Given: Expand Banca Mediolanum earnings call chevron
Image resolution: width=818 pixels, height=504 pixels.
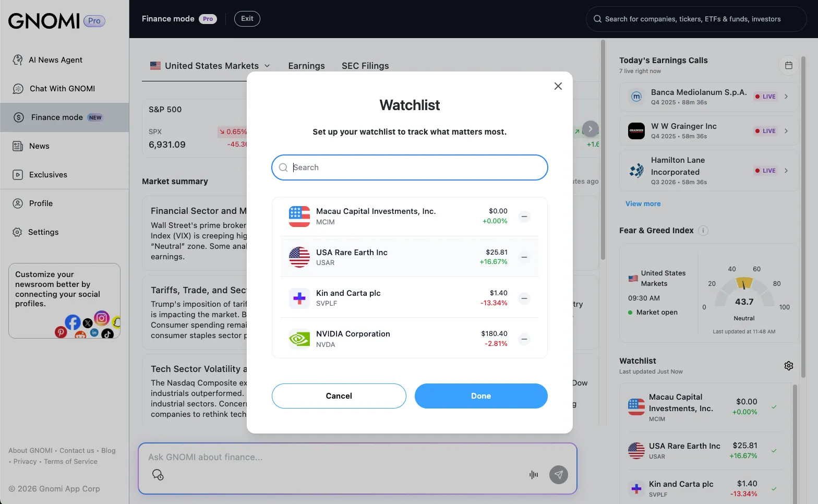Looking at the screenshot, I should click(786, 97).
